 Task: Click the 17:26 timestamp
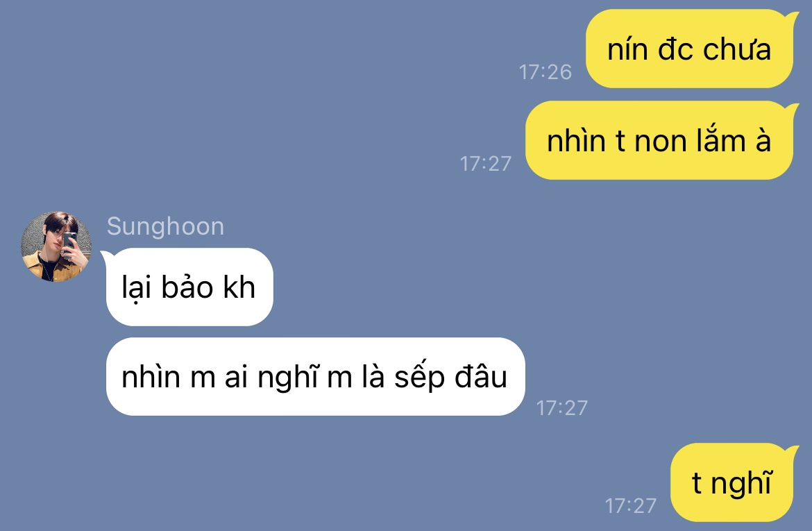(545, 72)
